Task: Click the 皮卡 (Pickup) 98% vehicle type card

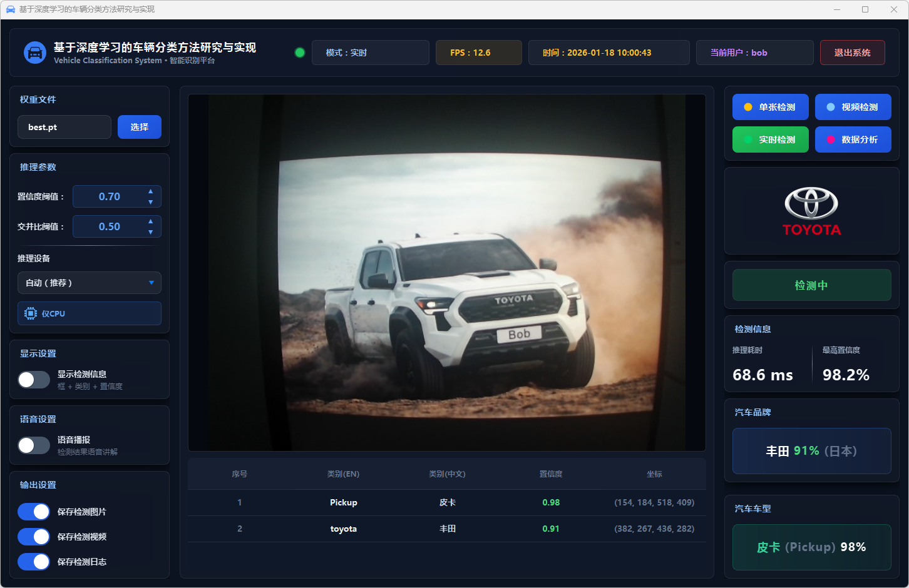Action: 812,547
